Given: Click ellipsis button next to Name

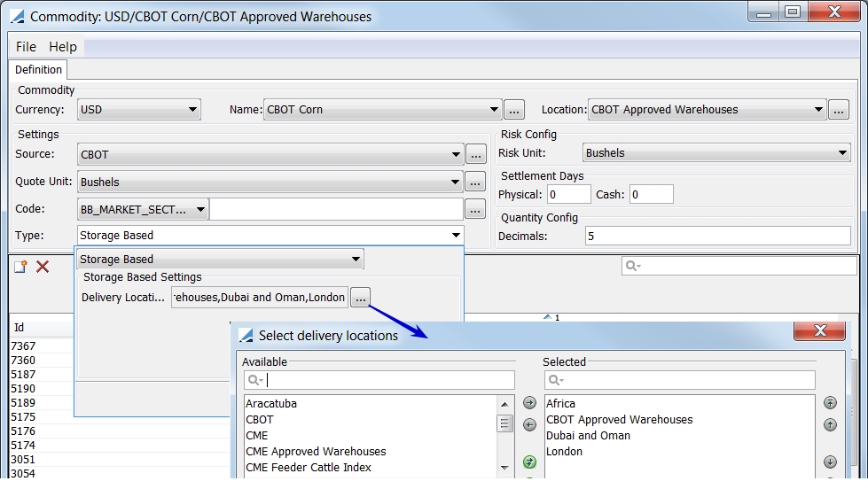Looking at the screenshot, I should [x=514, y=110].
